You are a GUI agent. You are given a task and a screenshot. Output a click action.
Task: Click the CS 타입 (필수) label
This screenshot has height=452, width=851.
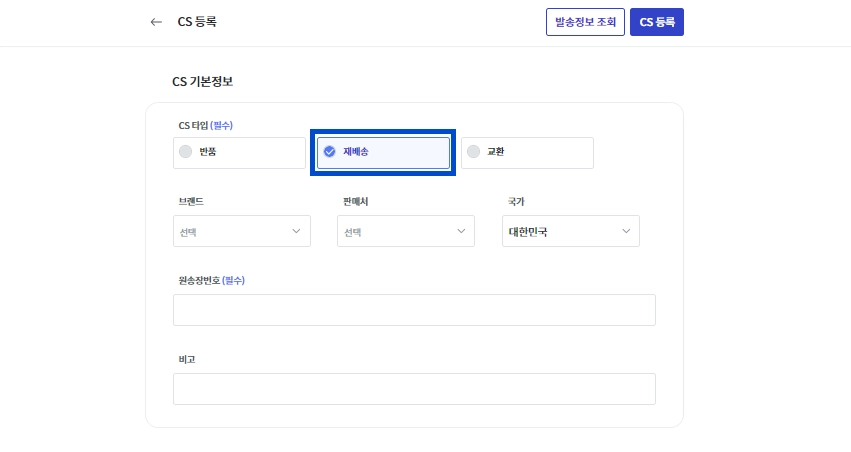pyautogui.click(x=205, y=125)
